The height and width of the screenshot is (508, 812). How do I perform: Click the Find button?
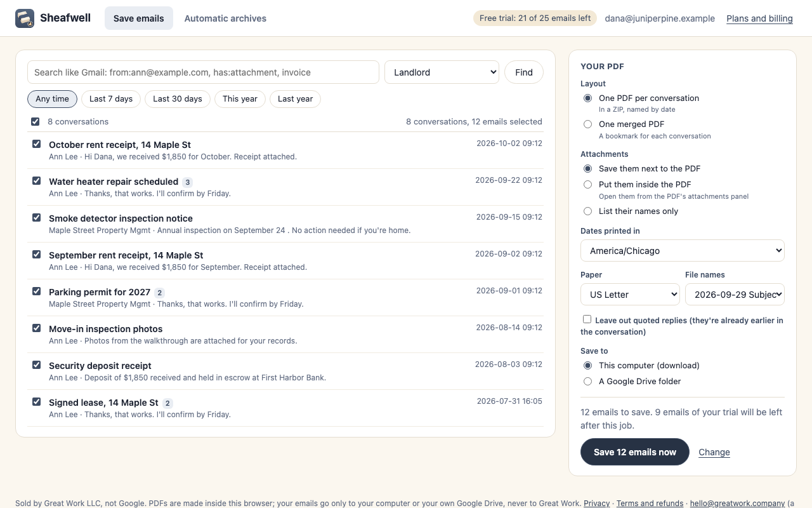[524, 72]
